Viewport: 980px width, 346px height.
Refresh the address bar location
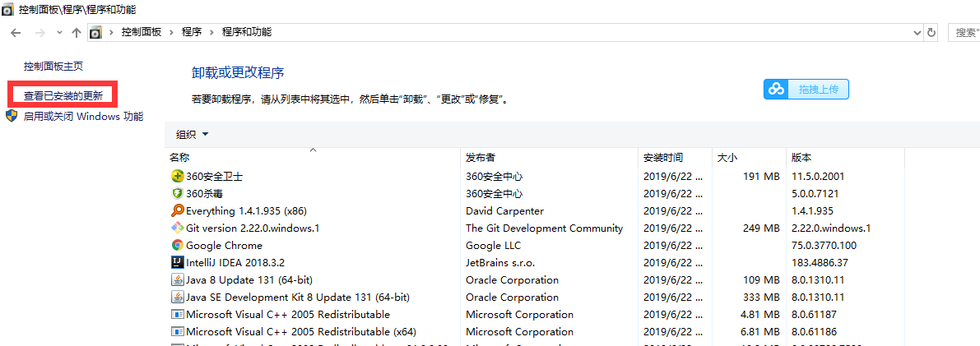931,33
